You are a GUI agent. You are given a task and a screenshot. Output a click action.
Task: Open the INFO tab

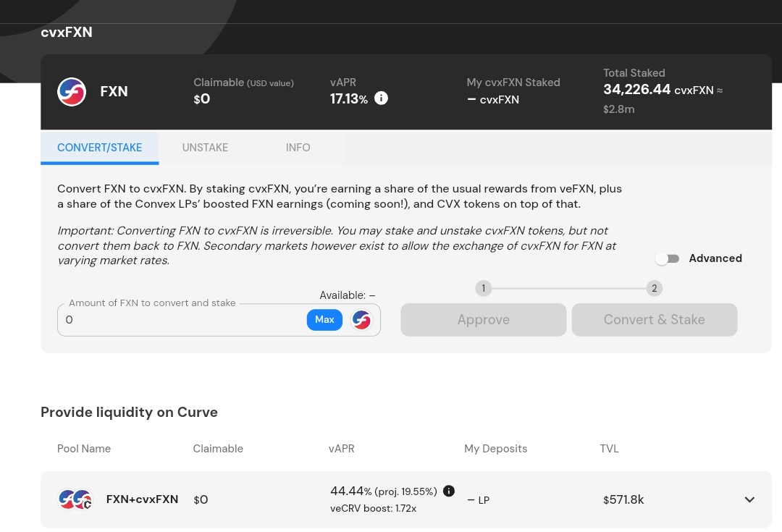(x=298, y=148)
